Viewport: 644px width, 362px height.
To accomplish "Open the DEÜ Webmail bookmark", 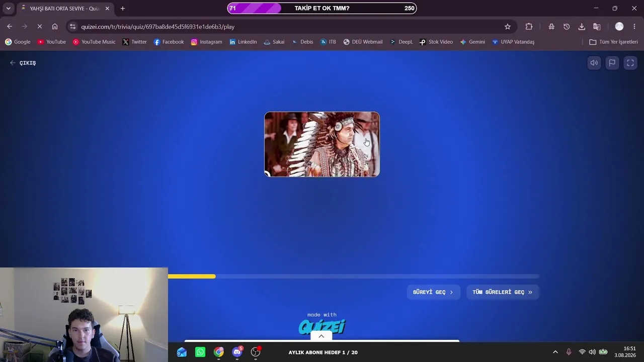I will (363, 42).
